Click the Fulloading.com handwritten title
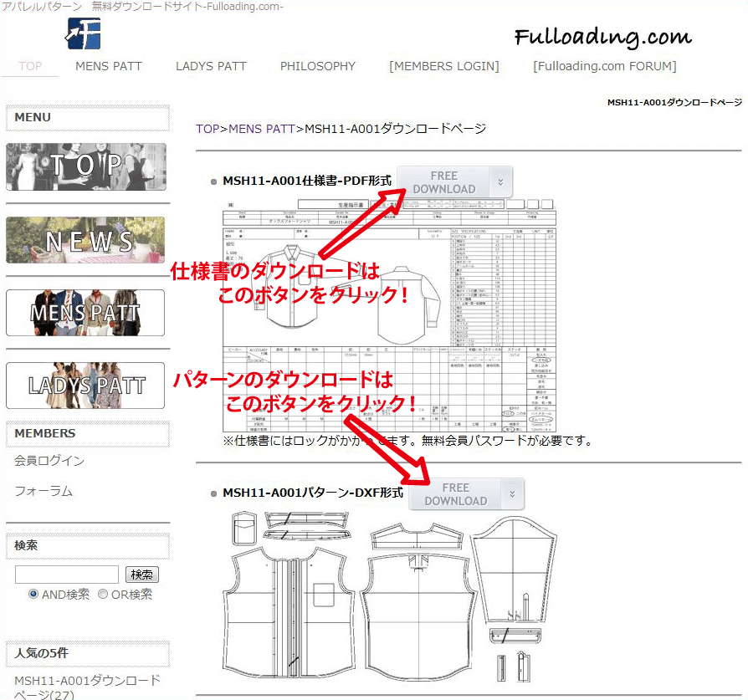Screen dimensions: 748x700 click(x=603, y=37)
